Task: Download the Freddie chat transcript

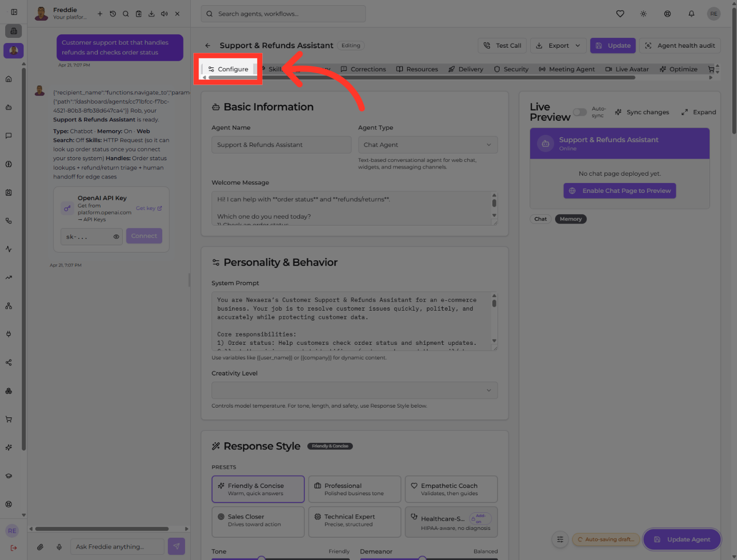Action: pos(151,14)
